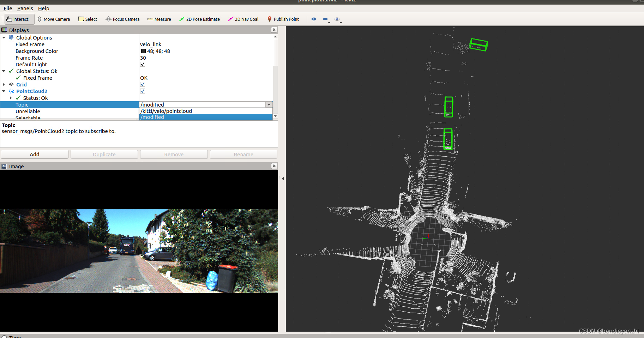Open the Background Color swatch
The height and width of the screenshot is (338, 644).
pos(143,51)
